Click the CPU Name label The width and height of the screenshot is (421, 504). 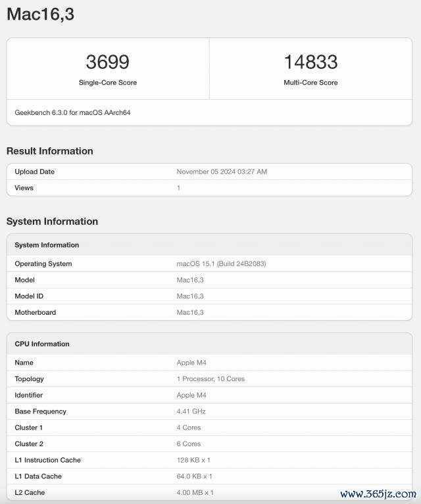(x=24, y=363)
